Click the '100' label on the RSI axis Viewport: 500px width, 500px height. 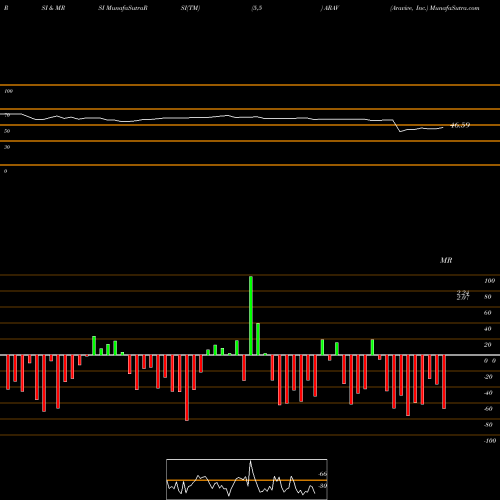tap(8, 91)
